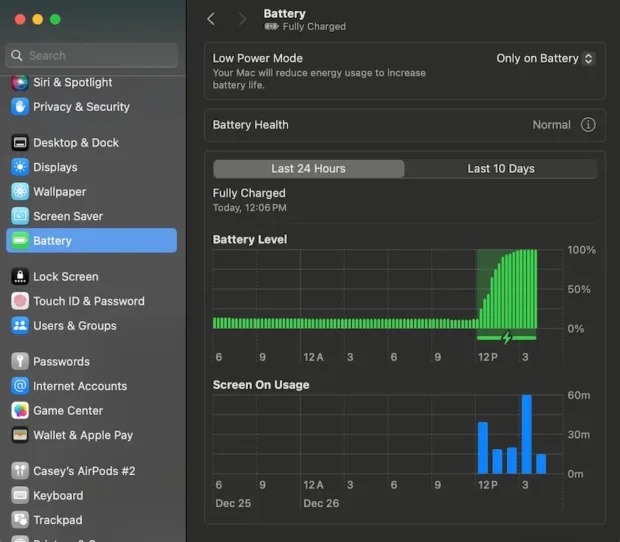Click the green zoom window button
Viewport: 620px width, 542px height.
tap(55, 19)
